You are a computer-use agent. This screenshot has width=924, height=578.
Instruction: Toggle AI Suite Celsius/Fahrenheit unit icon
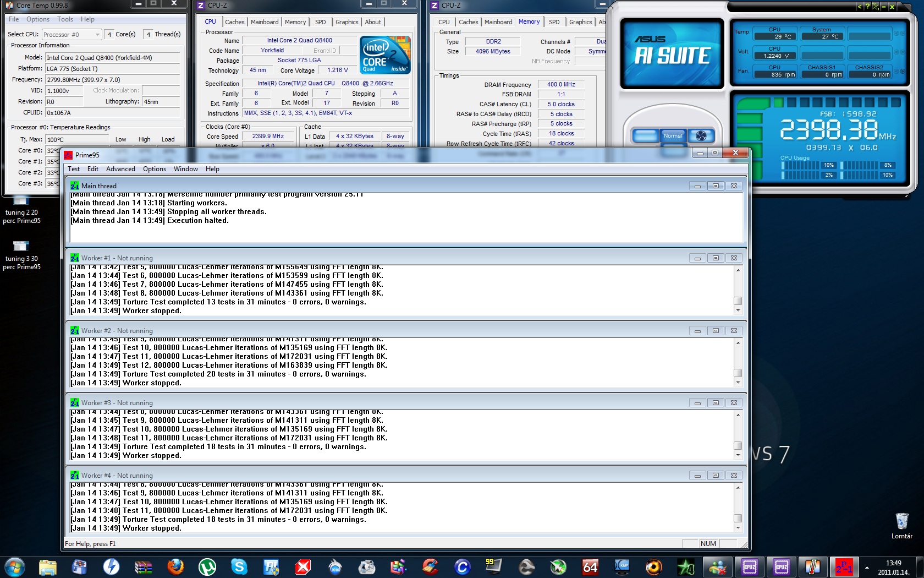[x=876, y=7]
